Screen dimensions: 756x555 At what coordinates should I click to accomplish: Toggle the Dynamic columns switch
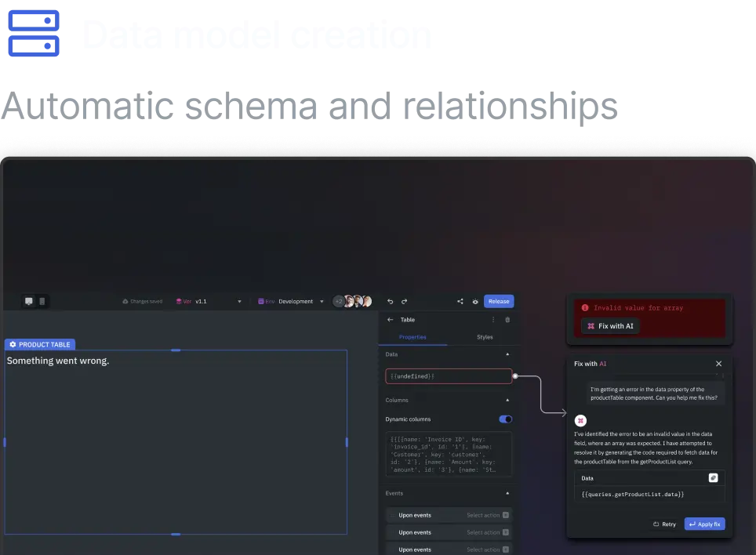point(505,419)
